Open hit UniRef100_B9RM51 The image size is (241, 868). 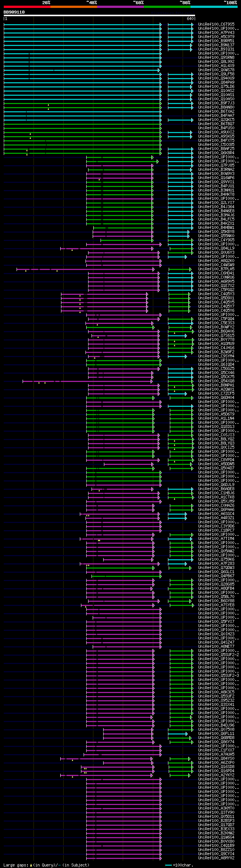[216, 41]
